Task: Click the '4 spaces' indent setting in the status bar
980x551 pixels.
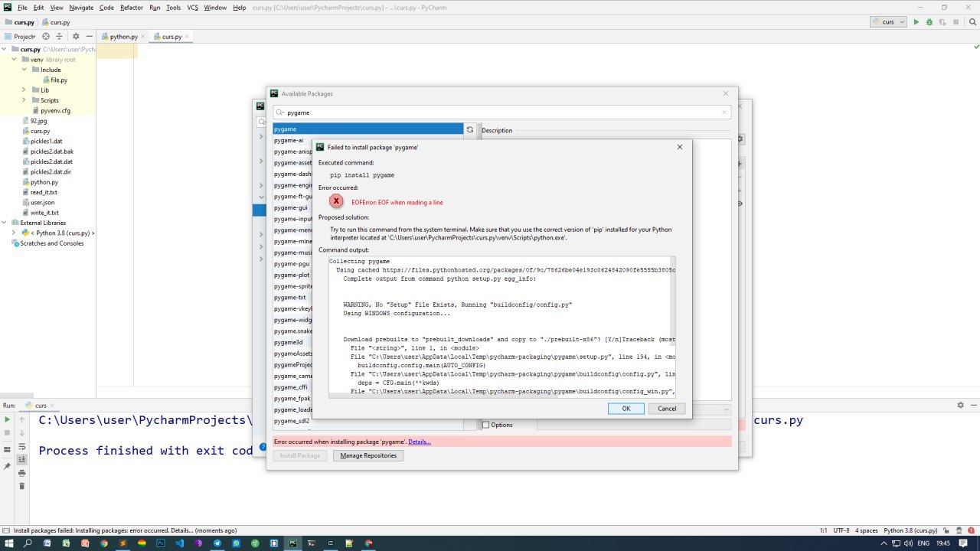Action: [x=866, y=530]
